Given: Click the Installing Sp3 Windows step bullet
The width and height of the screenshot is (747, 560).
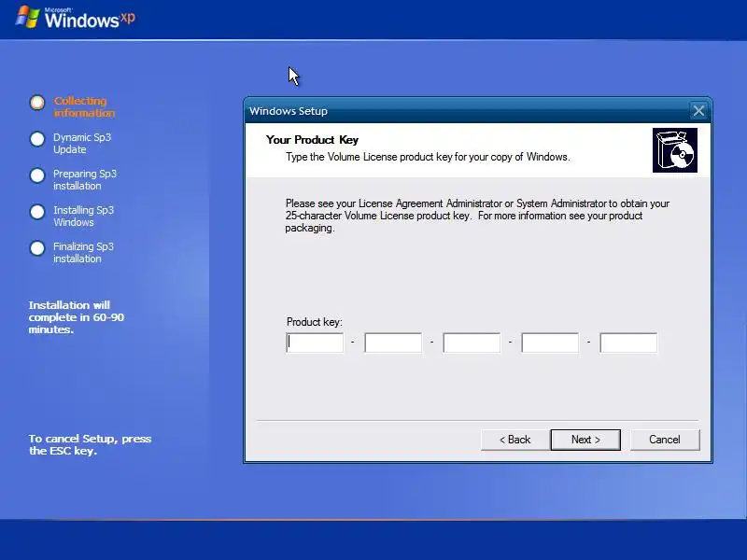Looking at the screenshot, I should pyautogui.click(x=37, y=212).
